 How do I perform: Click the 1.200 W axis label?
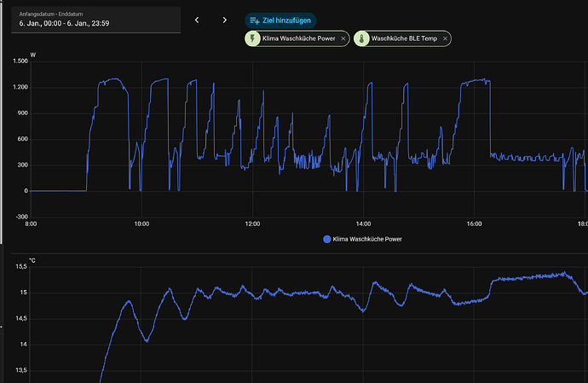(18, 87)
